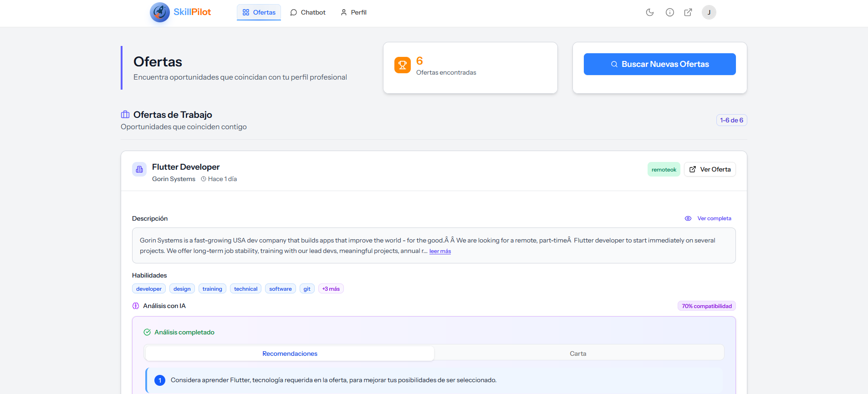Click Ver Oferta button for Flutter Developer
Screen dimensions: 868x394
710,169
